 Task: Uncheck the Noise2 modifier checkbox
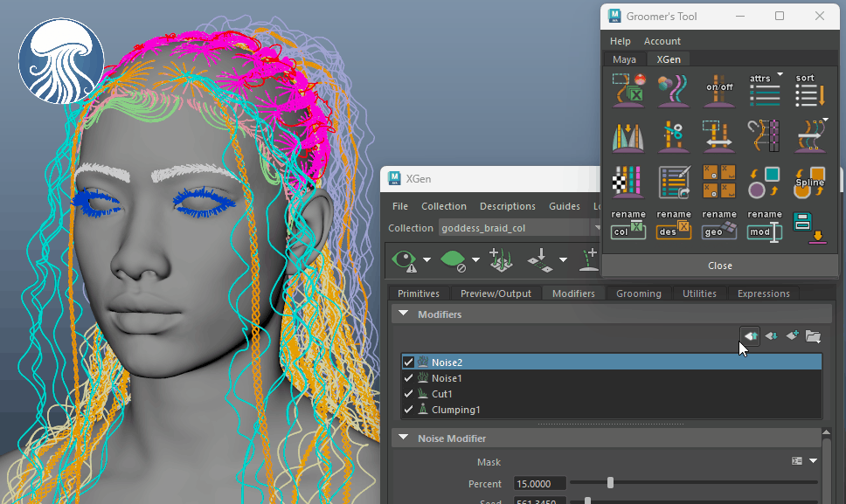(x=408, y=362)
